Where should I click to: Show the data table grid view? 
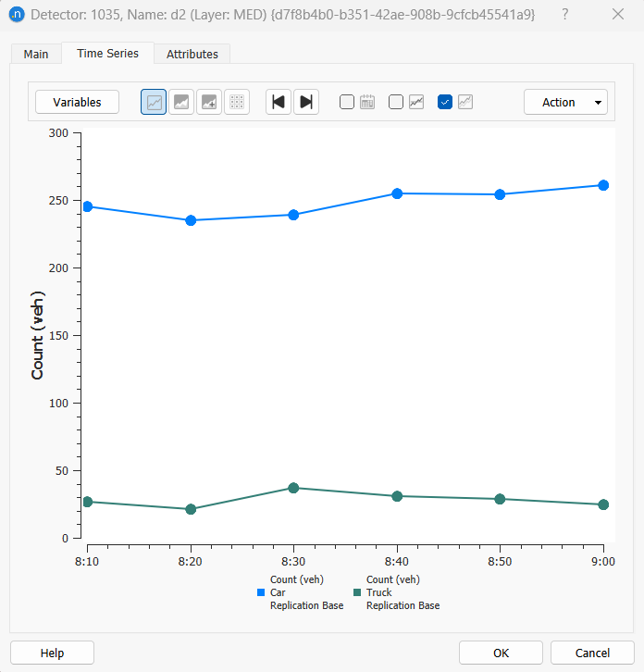pyautogui.click(x=237, y=103)
